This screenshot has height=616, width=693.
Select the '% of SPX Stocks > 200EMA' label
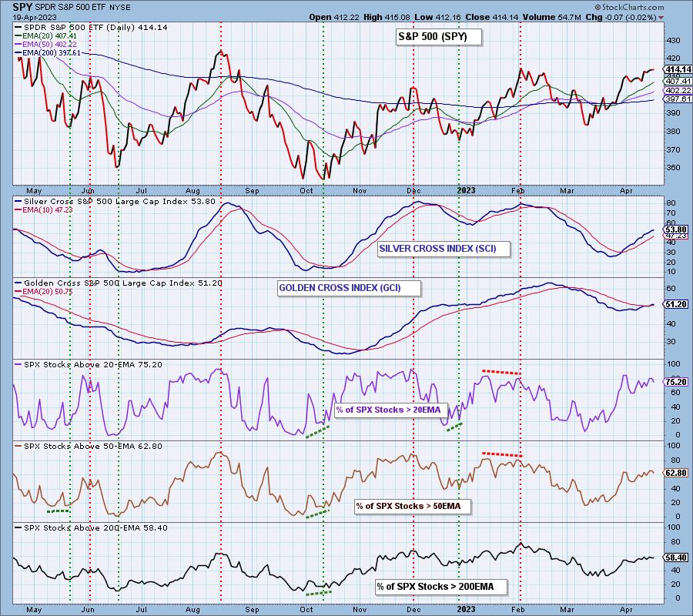coord(441,588)
